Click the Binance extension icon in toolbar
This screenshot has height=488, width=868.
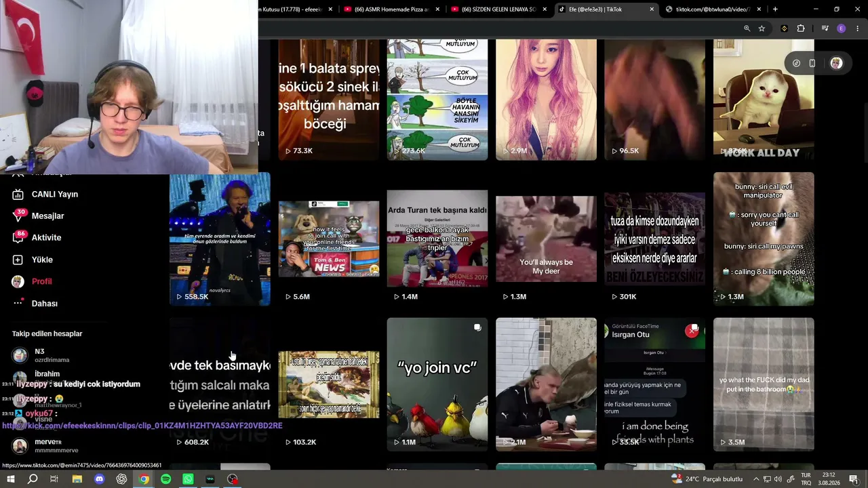coord(785,28)
